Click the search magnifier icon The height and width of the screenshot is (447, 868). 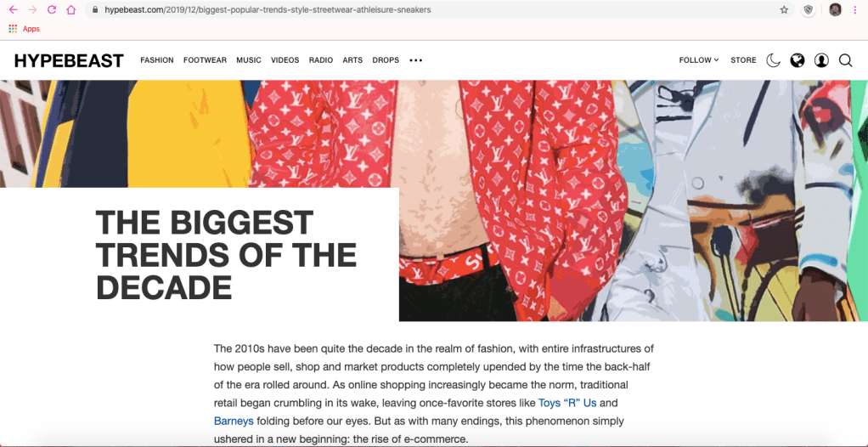[x=845, y=60]
